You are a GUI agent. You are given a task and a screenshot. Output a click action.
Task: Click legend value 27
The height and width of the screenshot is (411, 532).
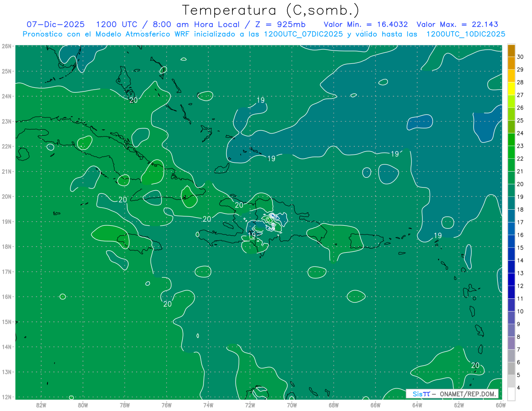tap(520, 95)
